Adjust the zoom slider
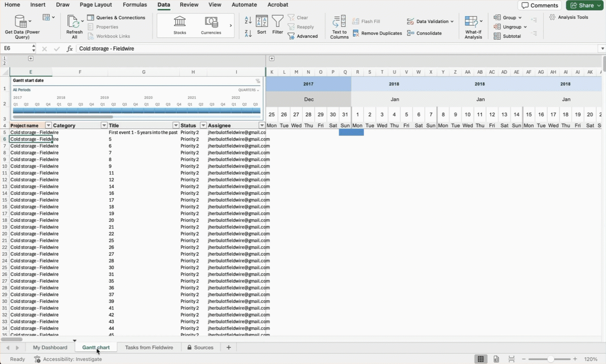Screen dimensions: 606x364 click(x=550, y=359)
